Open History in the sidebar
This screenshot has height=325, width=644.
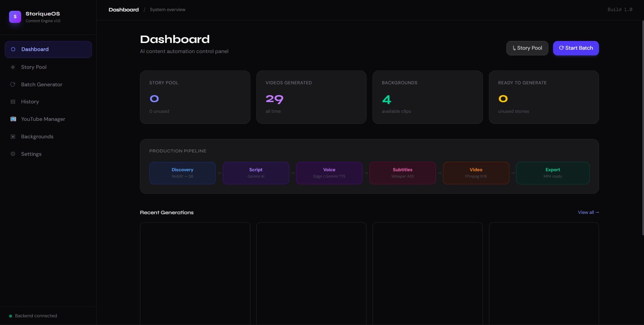48,102
